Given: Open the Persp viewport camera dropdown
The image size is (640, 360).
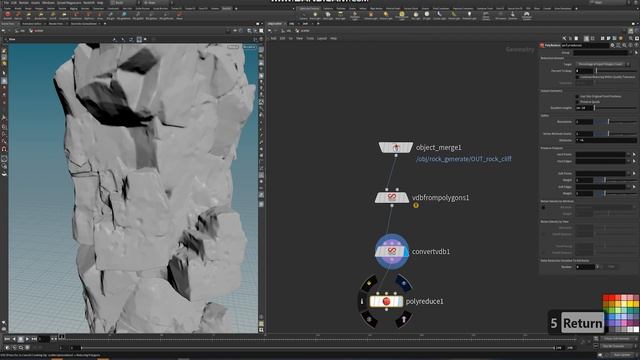Looking at the screenshot, I should (233, 47).
